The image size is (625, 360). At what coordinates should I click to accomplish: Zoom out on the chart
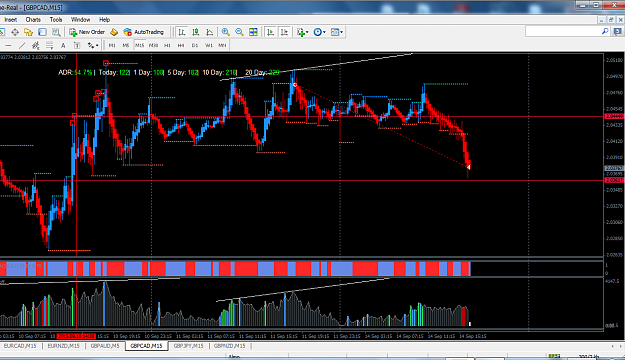point(239,32)
